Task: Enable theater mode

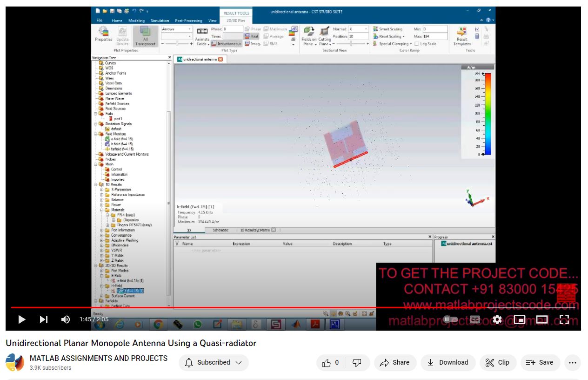Action: pos(542,319)
